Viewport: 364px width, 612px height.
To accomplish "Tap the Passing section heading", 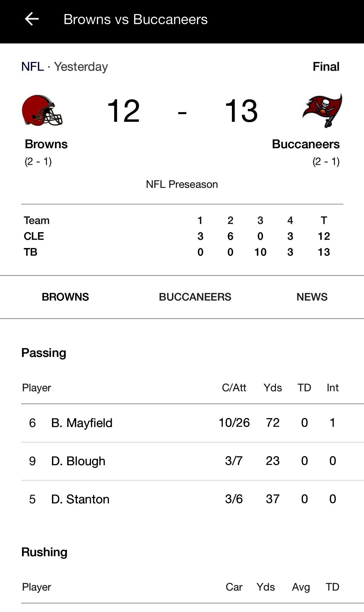I will [x=44, y=353].
